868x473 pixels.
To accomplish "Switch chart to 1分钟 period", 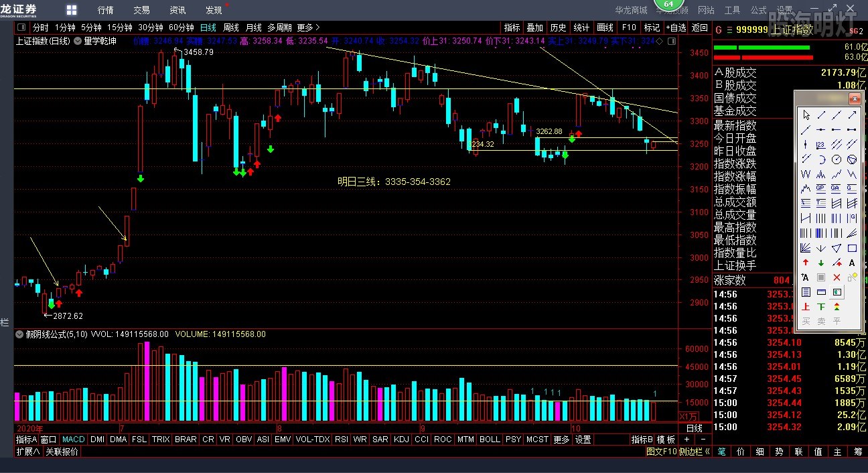I will pos(65,27).
